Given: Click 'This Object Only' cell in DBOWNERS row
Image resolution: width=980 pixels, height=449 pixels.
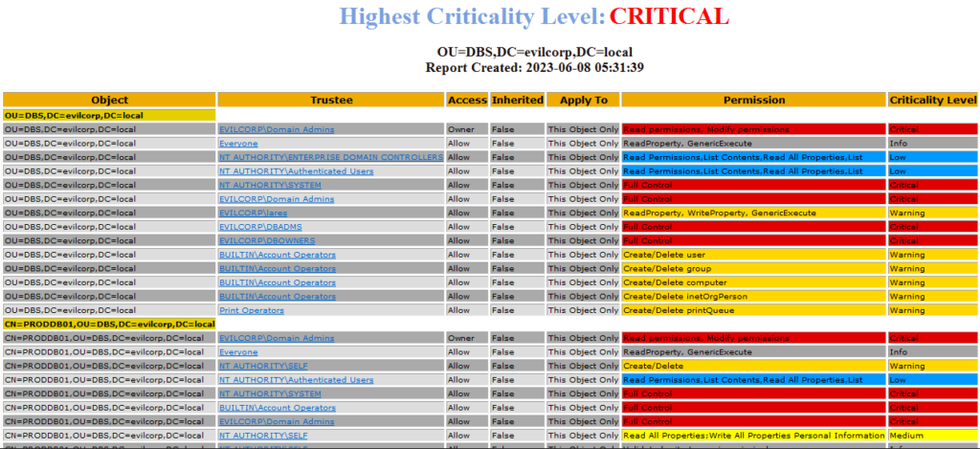Looking at the screenshot, I should [x=583, y=240].
